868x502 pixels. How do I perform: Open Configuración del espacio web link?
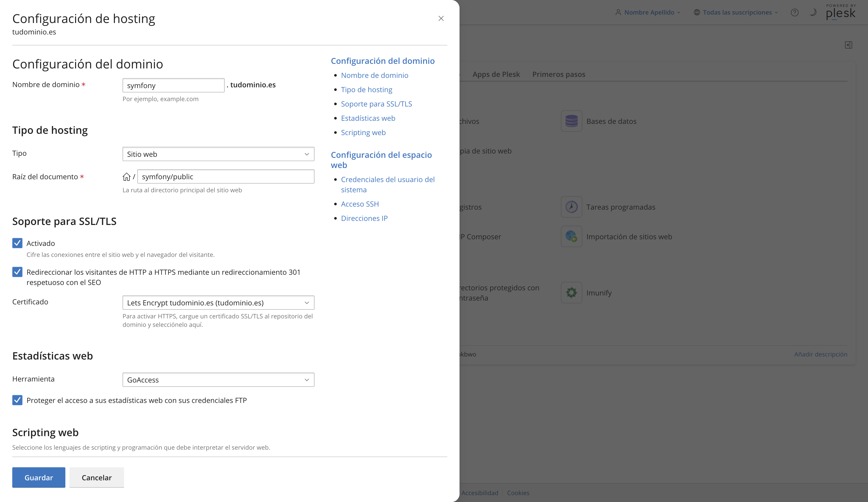pyautogui.click(x=381, y=160)
